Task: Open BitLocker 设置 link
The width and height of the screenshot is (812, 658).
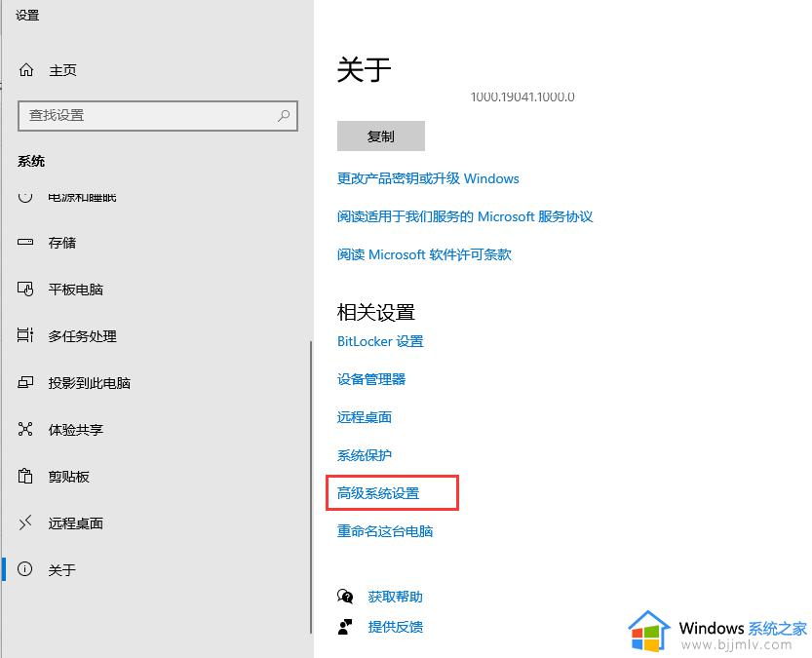Action: (x=380, y=341)
